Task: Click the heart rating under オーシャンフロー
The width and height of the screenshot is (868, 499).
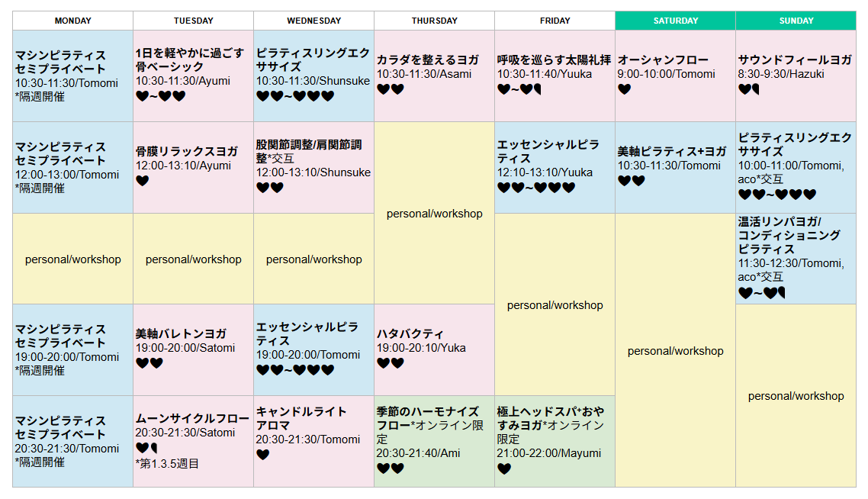Action: (624, 89)
